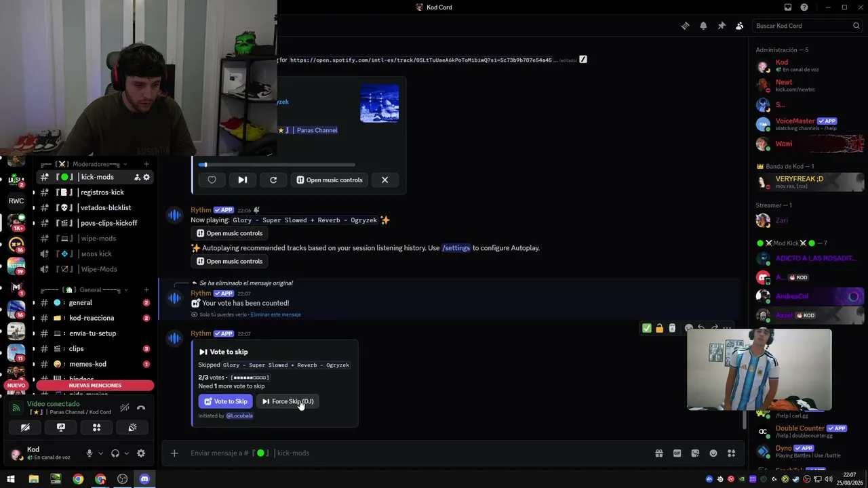Viewport: 868px width, 488px height.
Task: Toggle camera in voice panel
Action: [x=25, y=428]
